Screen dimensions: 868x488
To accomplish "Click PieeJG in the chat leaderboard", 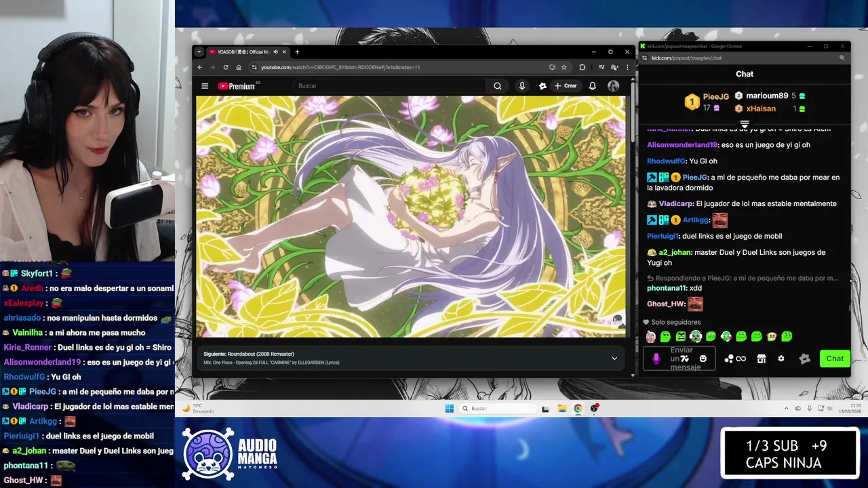I will pos(716,97).
